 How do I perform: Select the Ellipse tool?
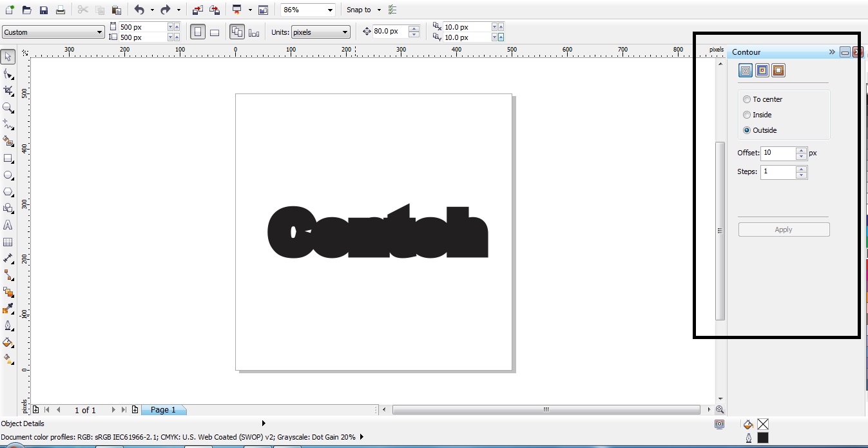pos(8,175)
